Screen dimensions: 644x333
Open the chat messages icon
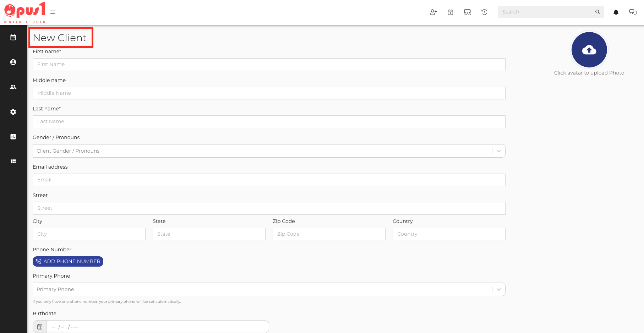coord(633,12)
